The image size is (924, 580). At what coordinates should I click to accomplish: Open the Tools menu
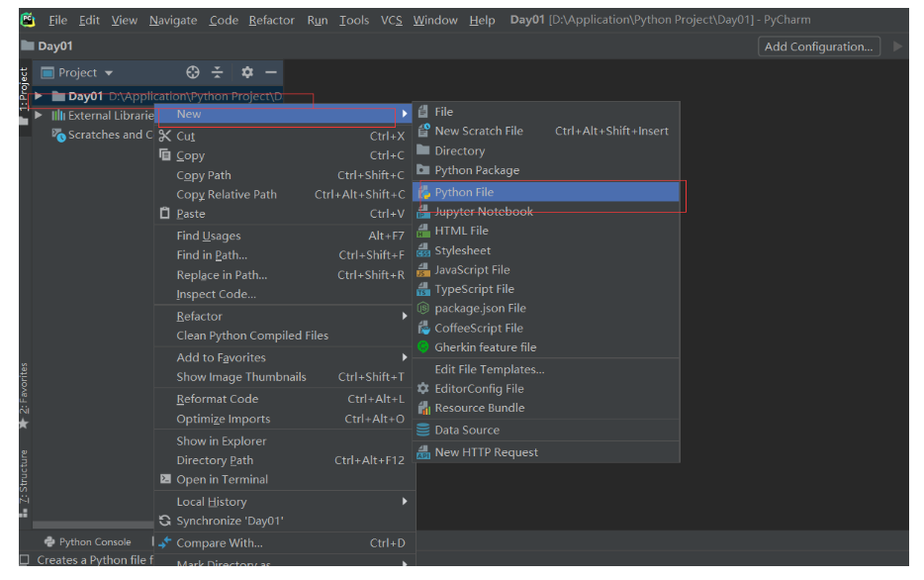[x=353, y=20]
